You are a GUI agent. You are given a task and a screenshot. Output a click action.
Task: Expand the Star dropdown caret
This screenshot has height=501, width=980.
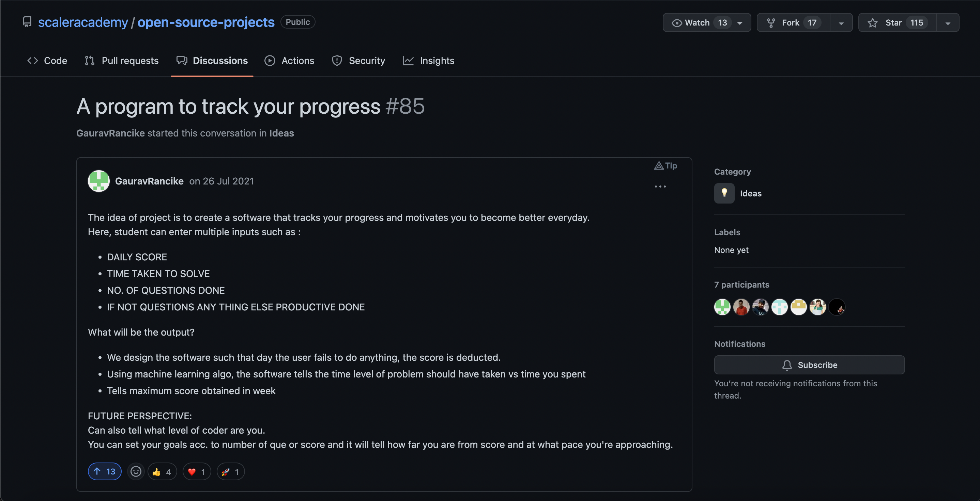947,22
